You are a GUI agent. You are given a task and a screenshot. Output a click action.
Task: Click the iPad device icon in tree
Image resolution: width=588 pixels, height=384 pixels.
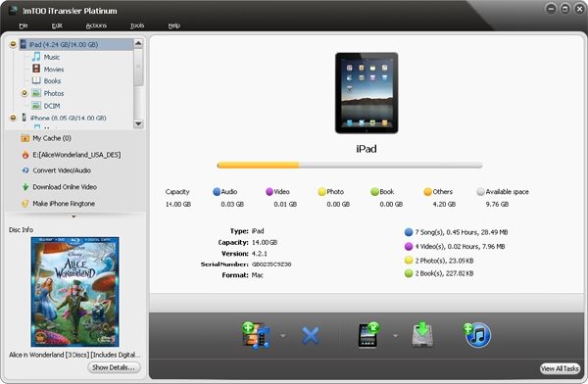tap(24, 44)
